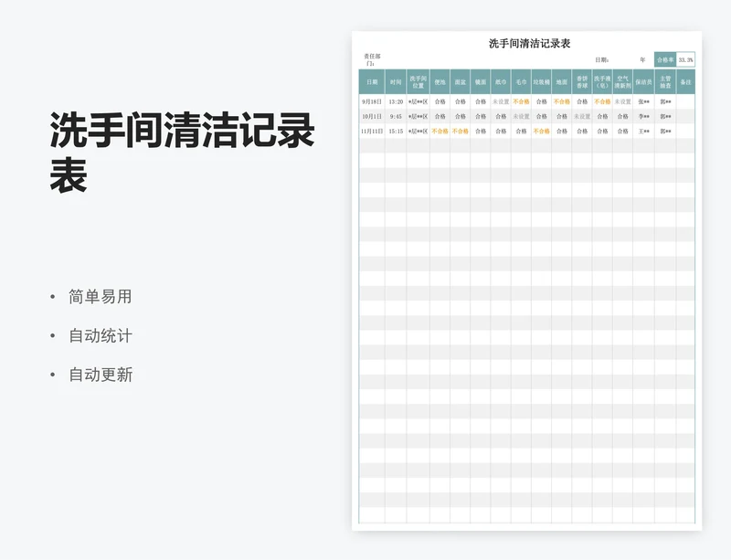The image size is (731, 560).
Task: Click the 镜面 column header
Action: click(x=481, y=82)
